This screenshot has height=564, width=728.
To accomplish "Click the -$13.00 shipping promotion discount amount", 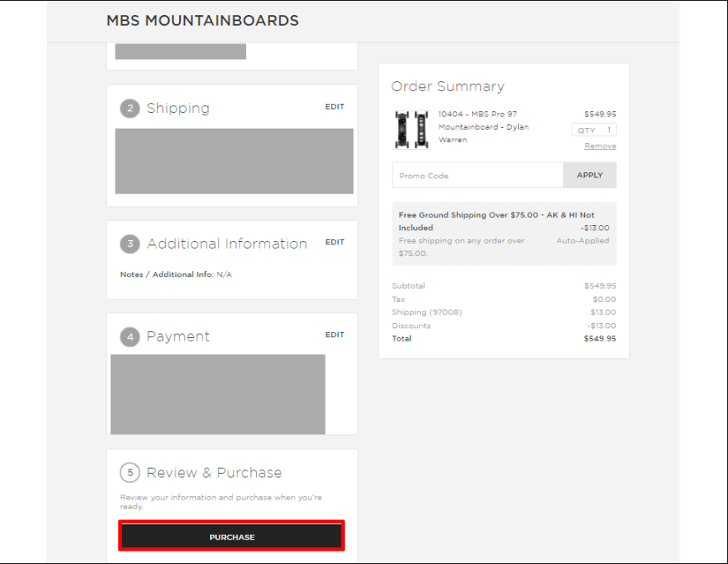I will click(x=595, y=228).
